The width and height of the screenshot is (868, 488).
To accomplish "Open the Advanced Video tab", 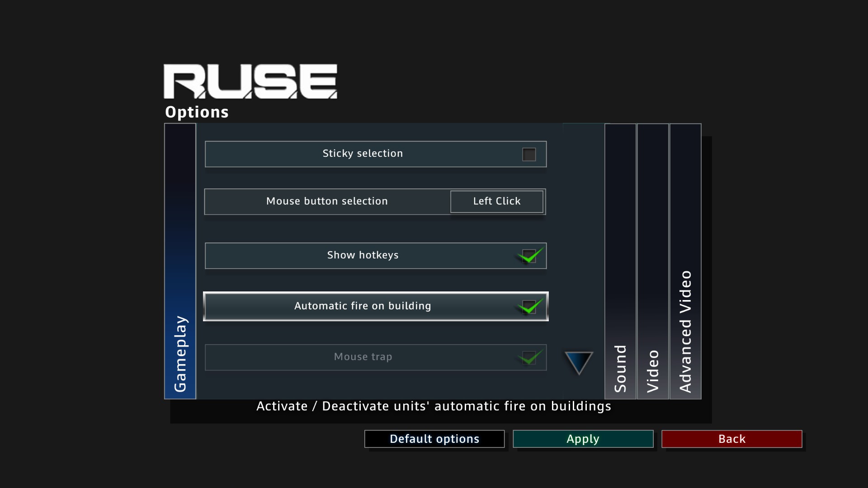I will click(x=685, y=261).
